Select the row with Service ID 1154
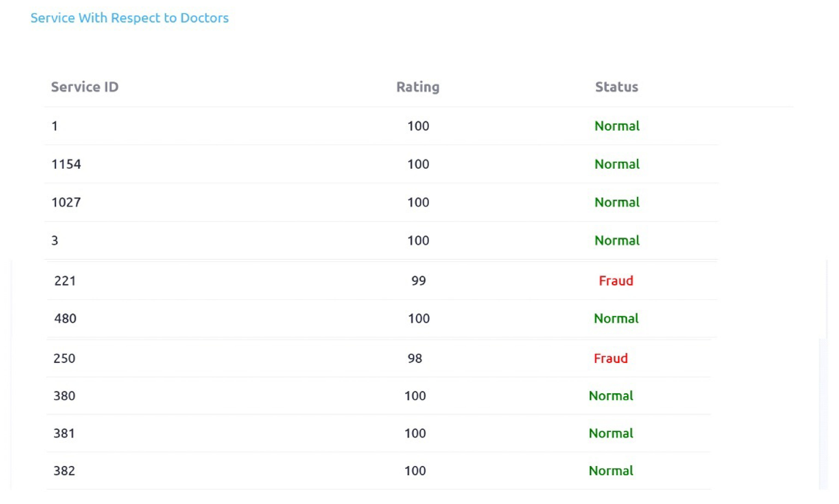 point(66,164)
